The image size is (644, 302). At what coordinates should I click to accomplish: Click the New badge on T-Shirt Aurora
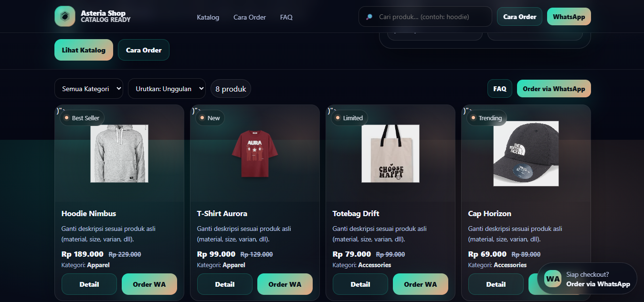coord(210,117)
